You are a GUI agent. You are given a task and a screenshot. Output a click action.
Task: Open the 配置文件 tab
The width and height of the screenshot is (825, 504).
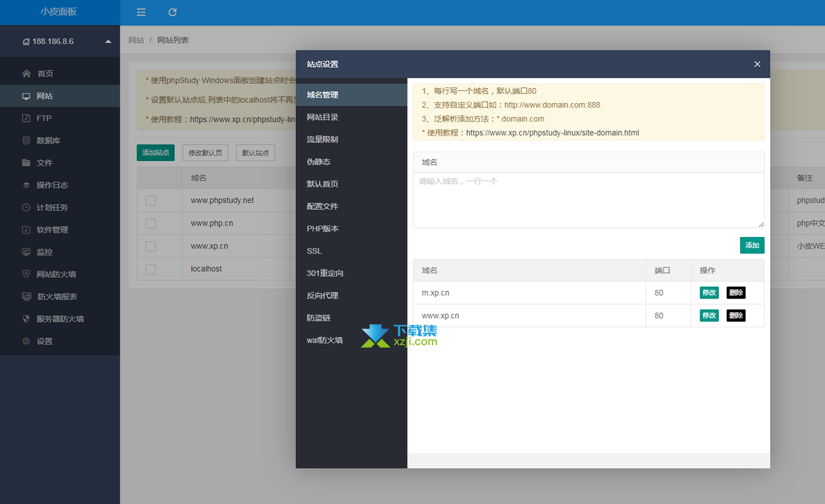351,206
